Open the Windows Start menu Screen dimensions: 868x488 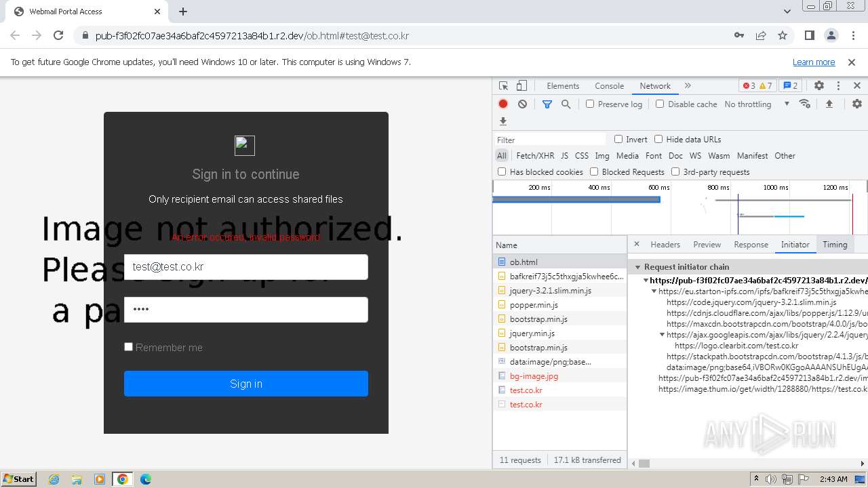pos(18,479)
